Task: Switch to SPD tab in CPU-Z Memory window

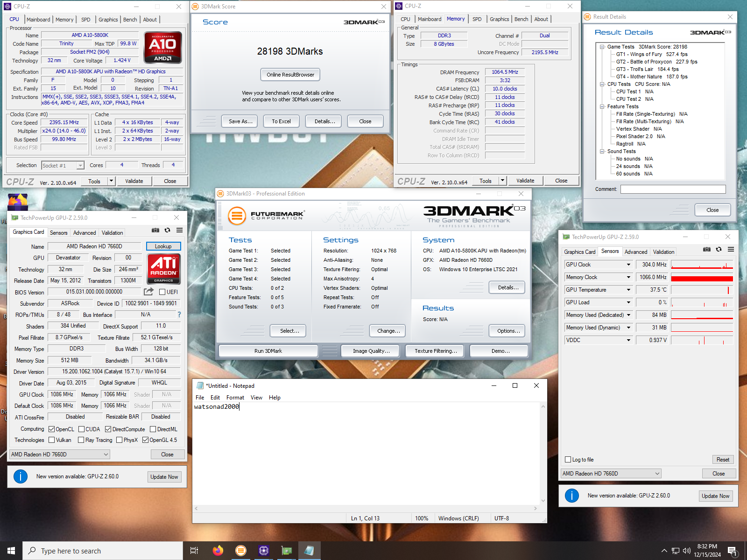Action: [x=477, y=19]
